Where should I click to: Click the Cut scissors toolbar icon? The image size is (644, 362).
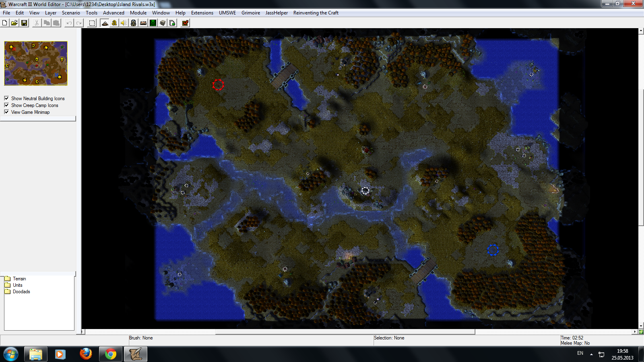(37, 23)
